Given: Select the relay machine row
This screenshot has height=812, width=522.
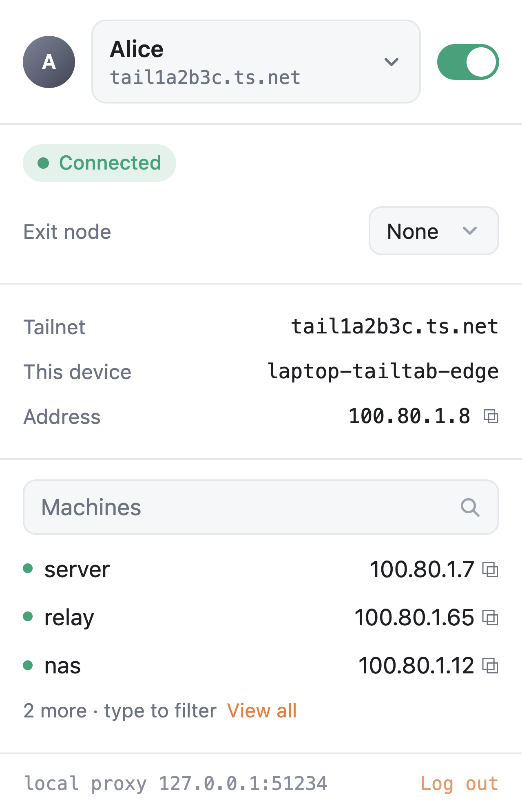Looking at the screenshot, I should click(x=261, y=618).
